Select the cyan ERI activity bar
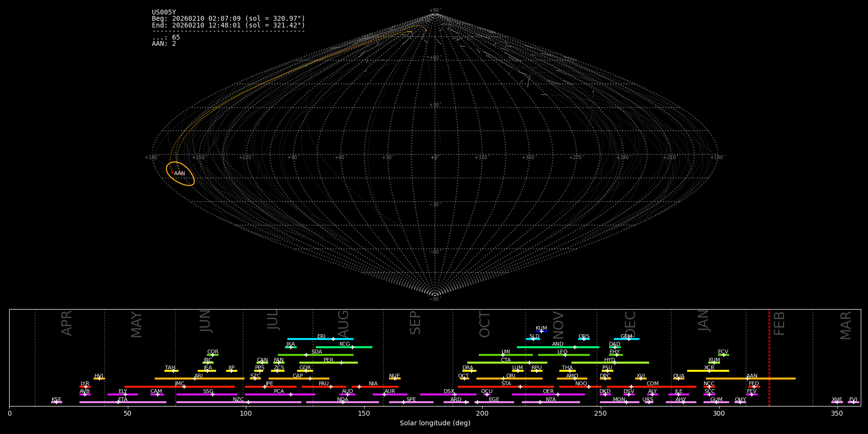Viewport: 868px width, 434px height. pos(320,339)
